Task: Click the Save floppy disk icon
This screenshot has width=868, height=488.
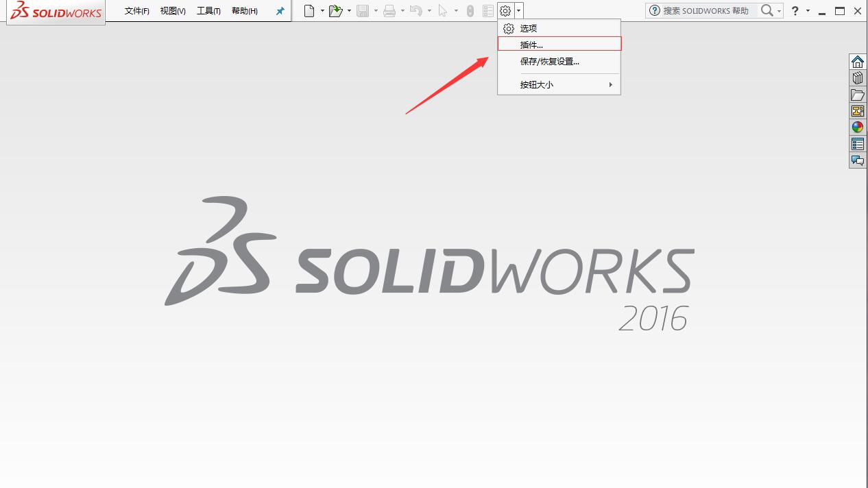Action: tap(363, 11)
